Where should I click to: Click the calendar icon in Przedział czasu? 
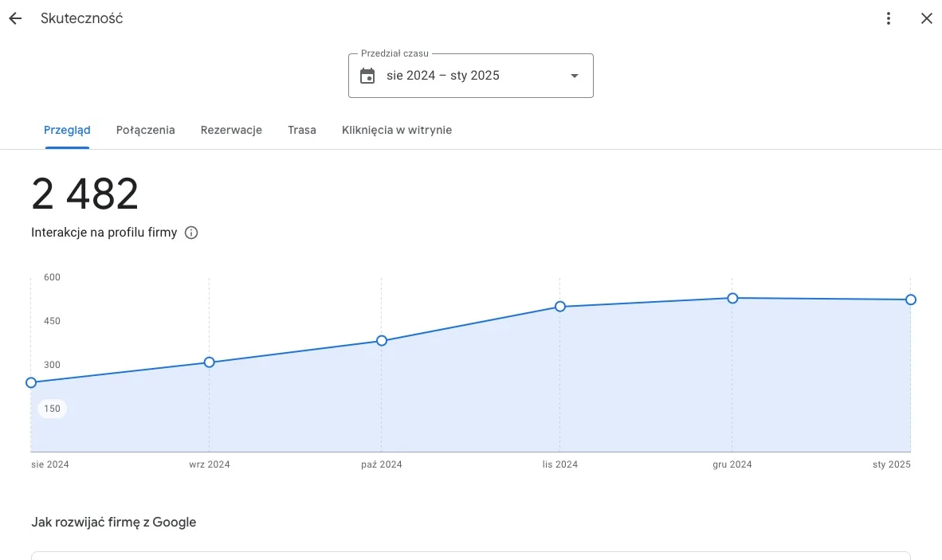[367, 76]
